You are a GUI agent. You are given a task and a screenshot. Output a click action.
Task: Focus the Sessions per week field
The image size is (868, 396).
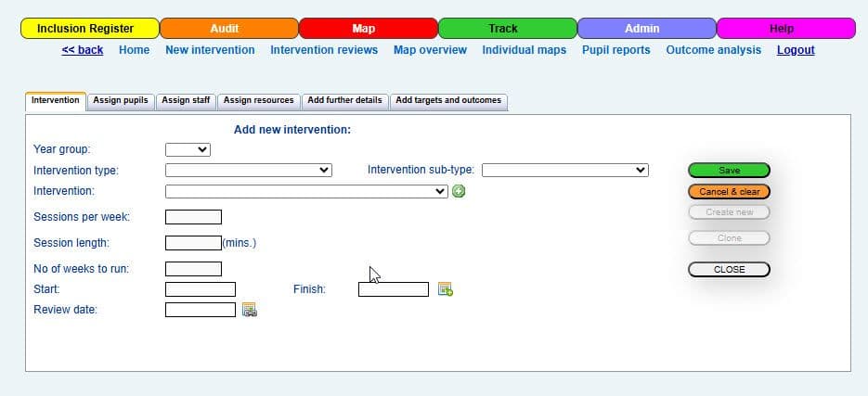tap(193, 217)
